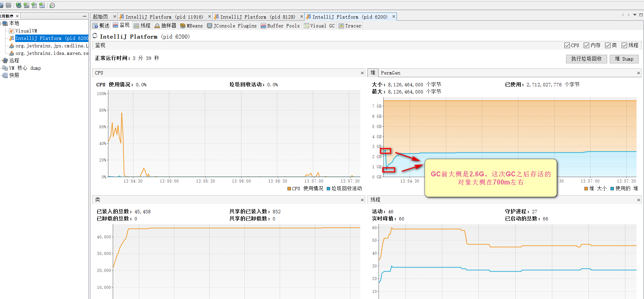Click the MBeans tab bean icon
Viewport: 644px width, 299px height.
click(183, 26)
